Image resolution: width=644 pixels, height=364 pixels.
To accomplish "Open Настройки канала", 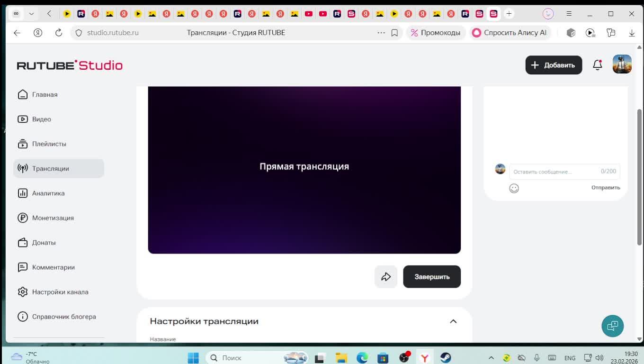I will tap(59, 291).
